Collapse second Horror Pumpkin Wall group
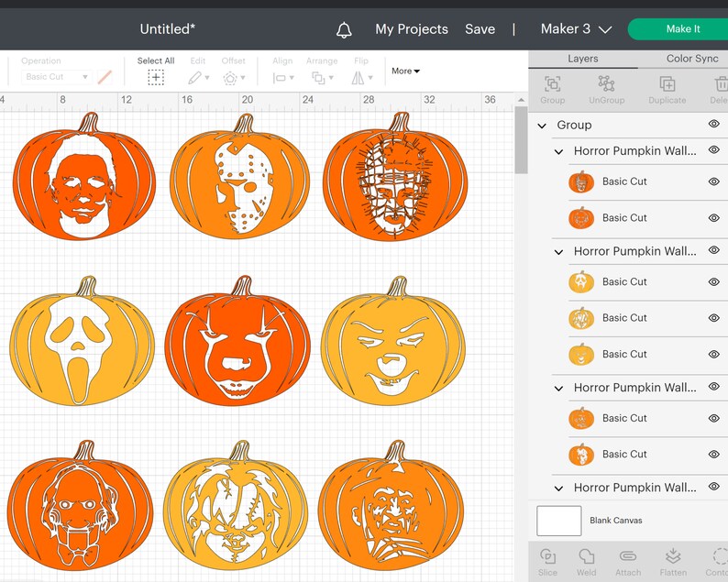Viewport: 728px width, 582px height. tap(559, 252)
